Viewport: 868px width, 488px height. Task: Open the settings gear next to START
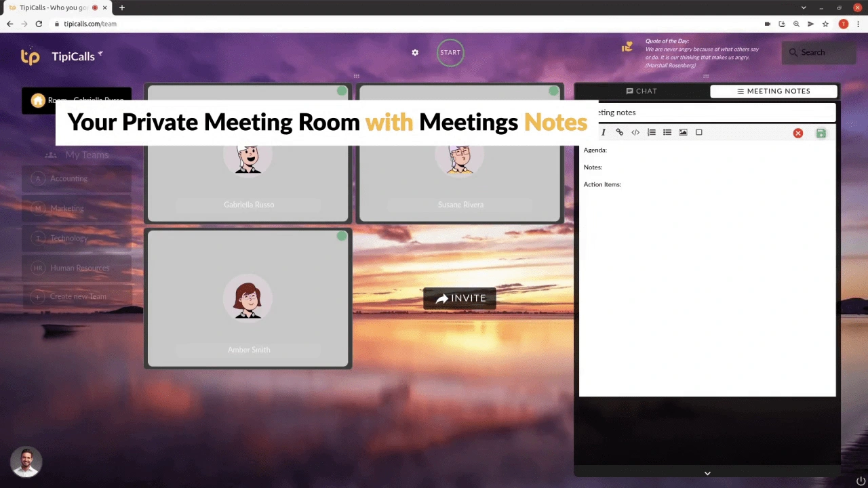coord(415,52)
